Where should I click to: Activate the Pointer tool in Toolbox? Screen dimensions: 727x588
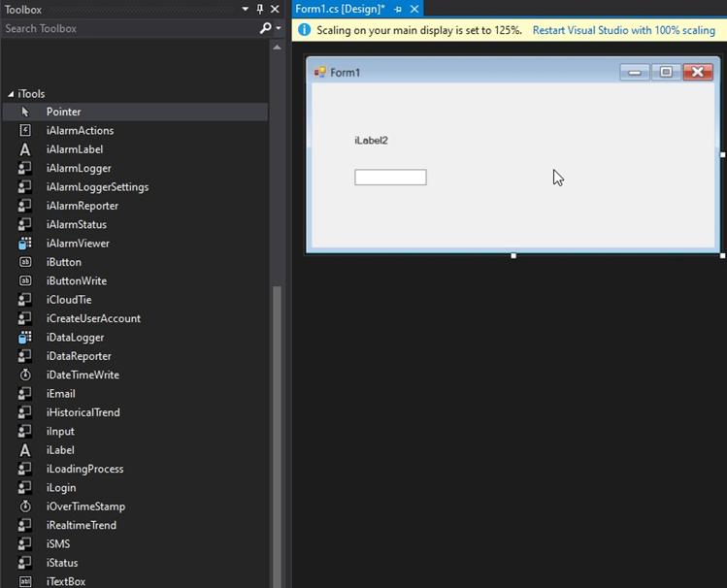tap(63, 112)
